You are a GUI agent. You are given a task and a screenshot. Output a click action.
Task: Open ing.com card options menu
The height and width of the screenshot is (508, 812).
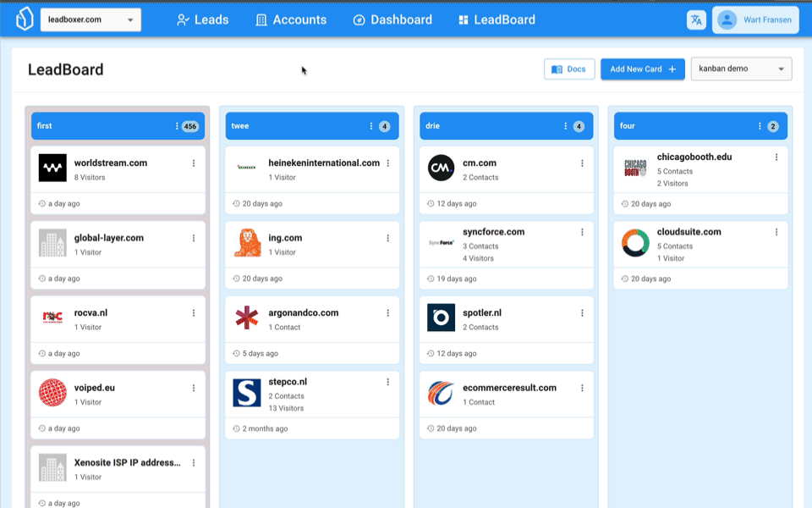[x=388, y=238]
